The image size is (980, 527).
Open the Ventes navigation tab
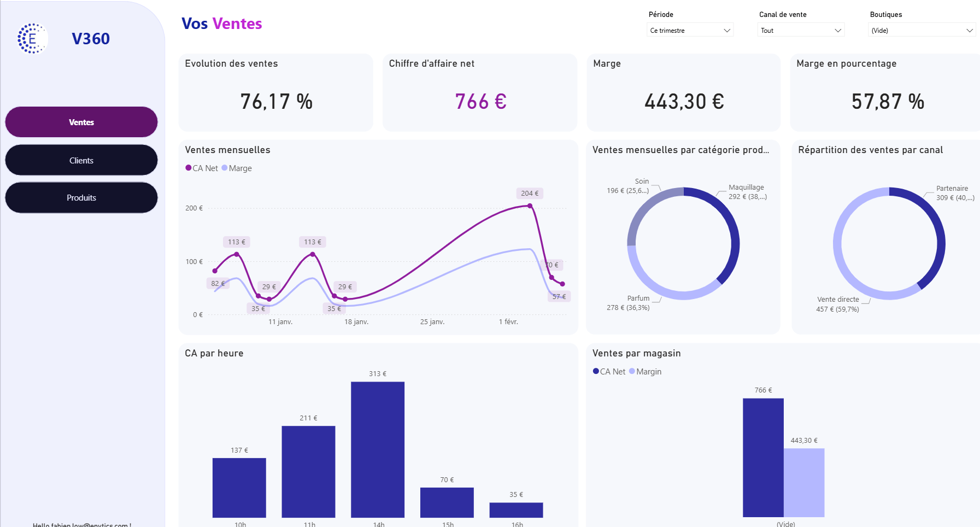[81, 122]
